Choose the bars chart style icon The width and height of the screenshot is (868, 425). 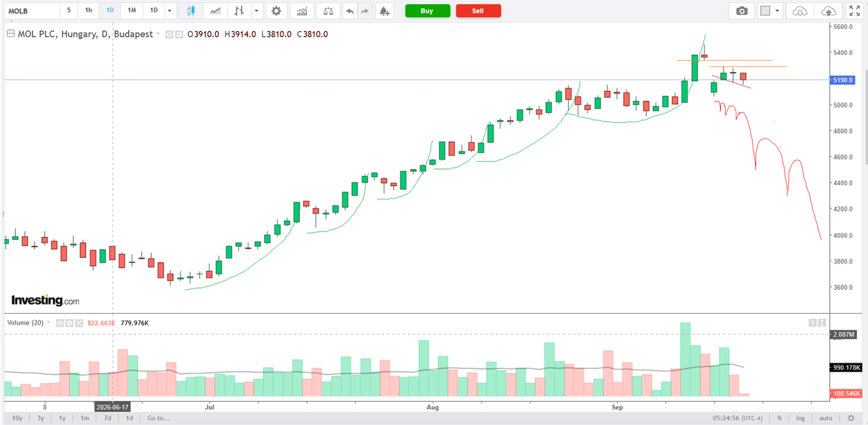click(x=239, y=11)
